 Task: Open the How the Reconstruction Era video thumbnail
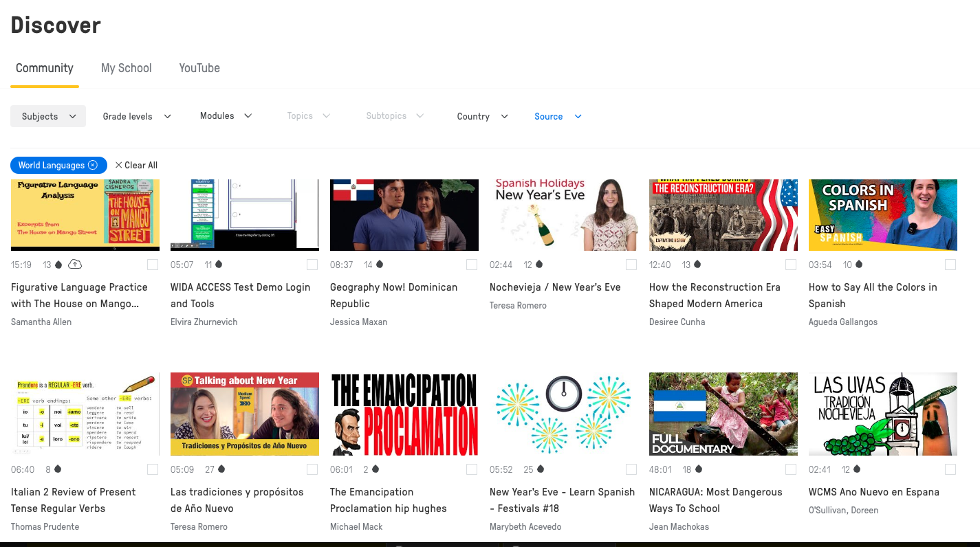tap(723, 214)
